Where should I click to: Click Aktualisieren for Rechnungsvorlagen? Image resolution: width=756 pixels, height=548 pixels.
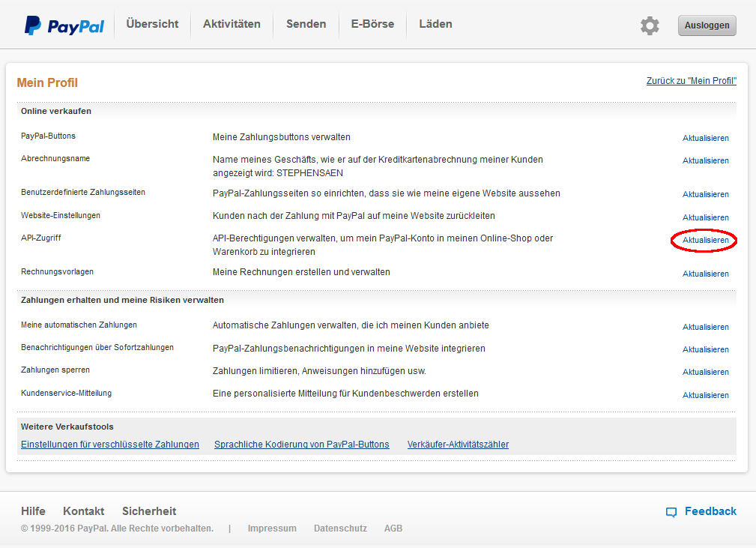click(x=705, y=274)
